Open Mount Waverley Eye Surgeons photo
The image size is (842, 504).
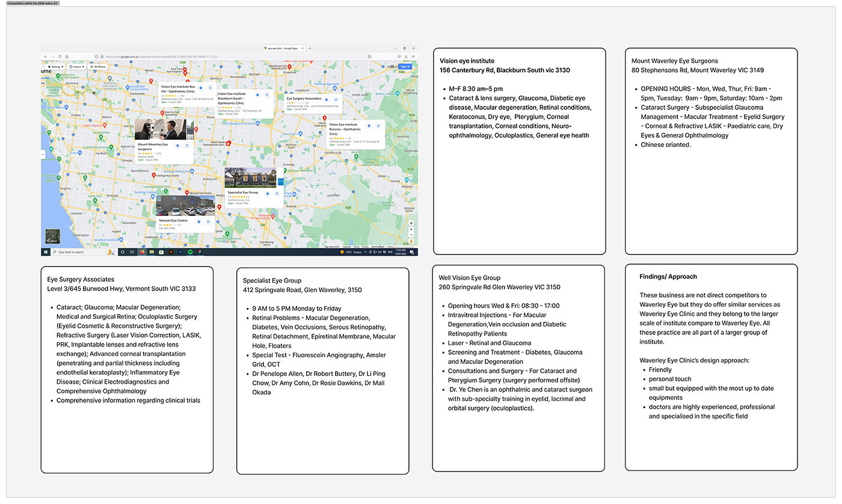tap(161, 129)
